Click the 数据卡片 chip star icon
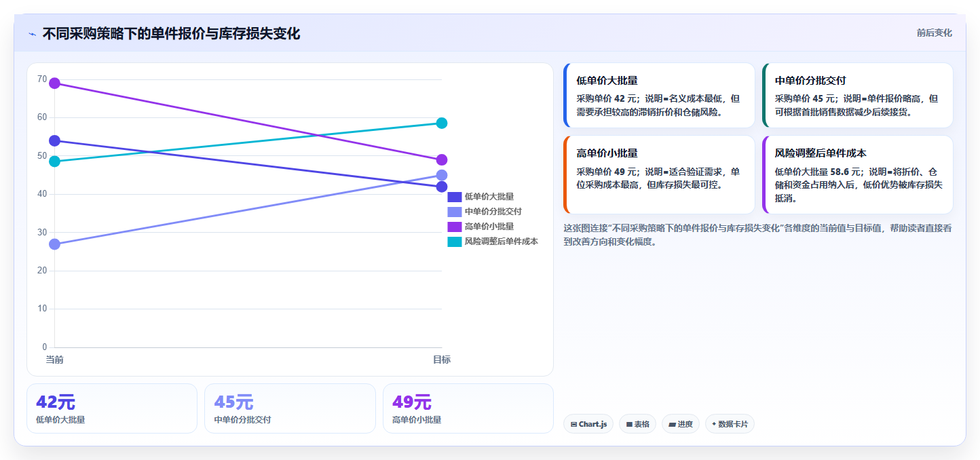This screenshot has width=980, height=460. (x=714, y=424)
